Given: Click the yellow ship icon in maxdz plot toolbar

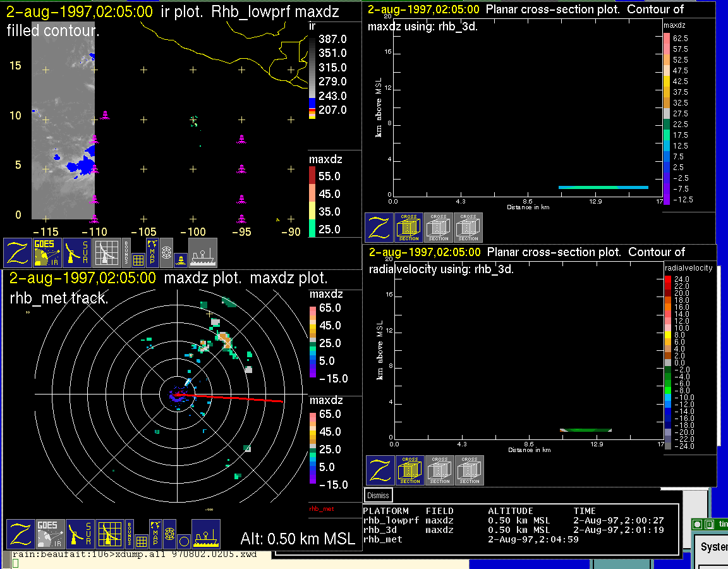Looking at the screenshot, I should (205, 534).
